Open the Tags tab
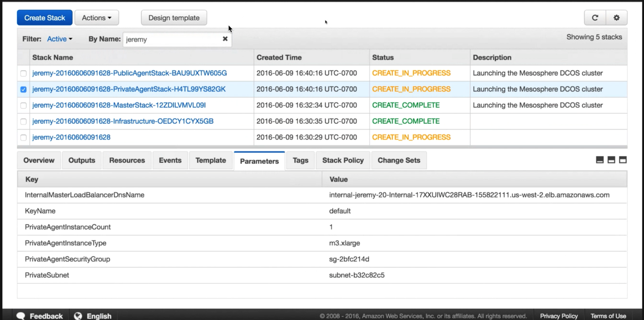The width and height of the screenshot is (644, 320). 300,160
